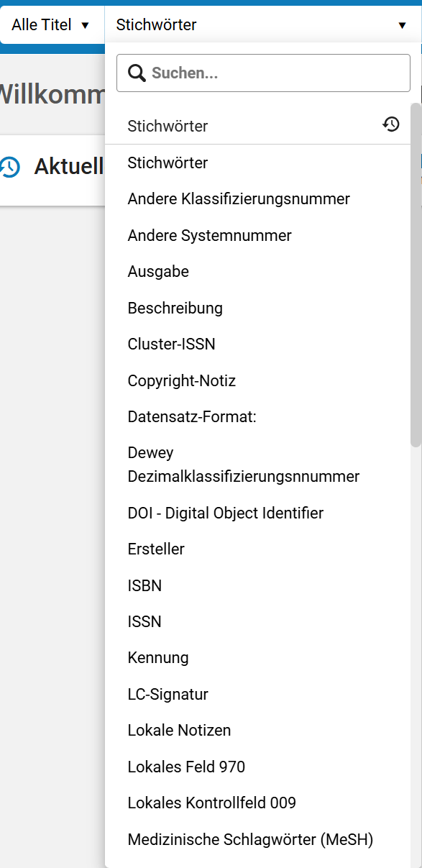Collapse the Stichwörter dropdown arrow
Image resolution: width=422 pixels, height=868 pixels.
402,25
